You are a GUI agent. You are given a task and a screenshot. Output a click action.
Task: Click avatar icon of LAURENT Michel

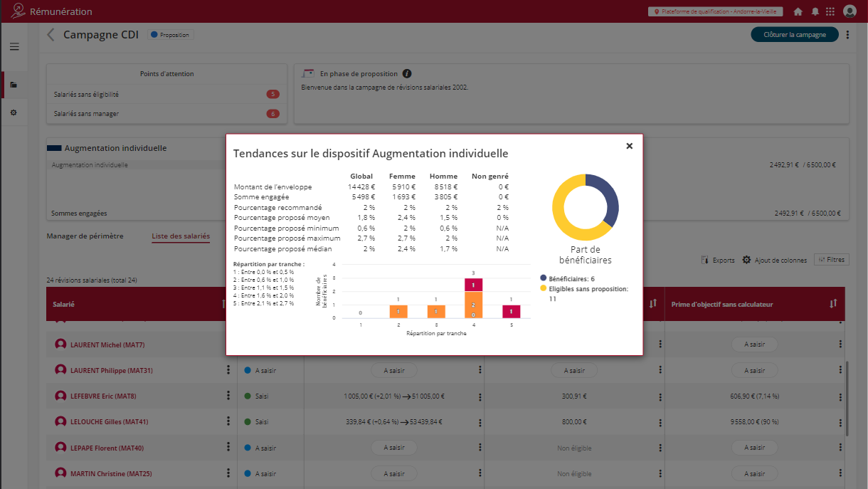(x=60, y=345)
